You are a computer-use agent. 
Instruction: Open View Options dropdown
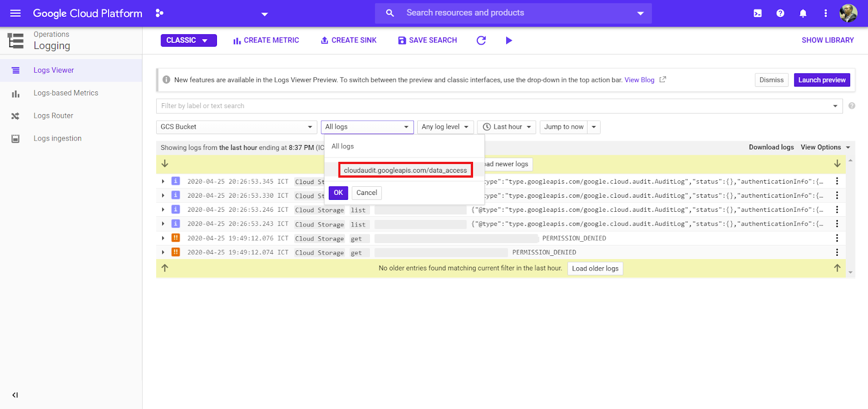(x=825, y=147)
